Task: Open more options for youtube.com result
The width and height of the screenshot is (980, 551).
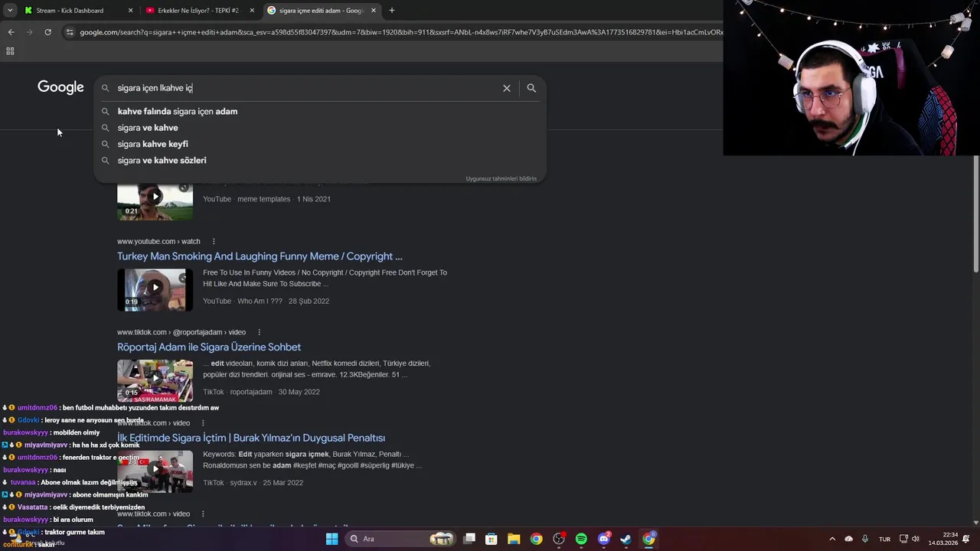Action: 214,242
